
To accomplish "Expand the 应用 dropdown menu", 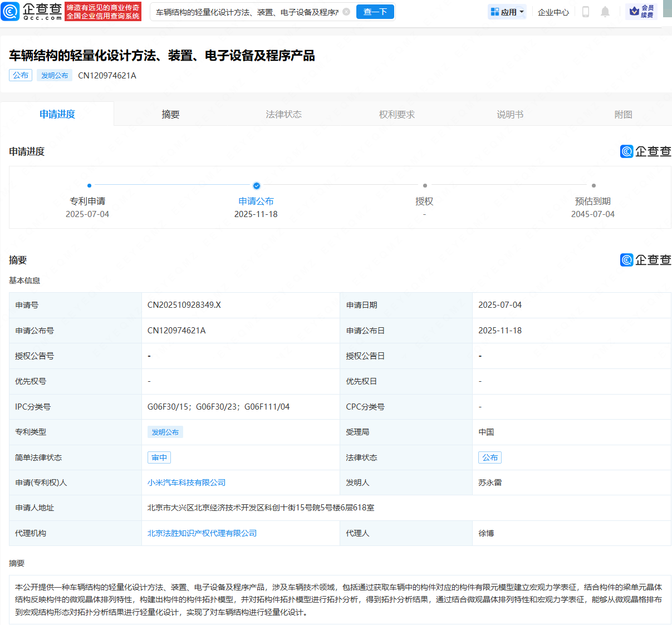I will pyautogui.click(x=507, y=12).
